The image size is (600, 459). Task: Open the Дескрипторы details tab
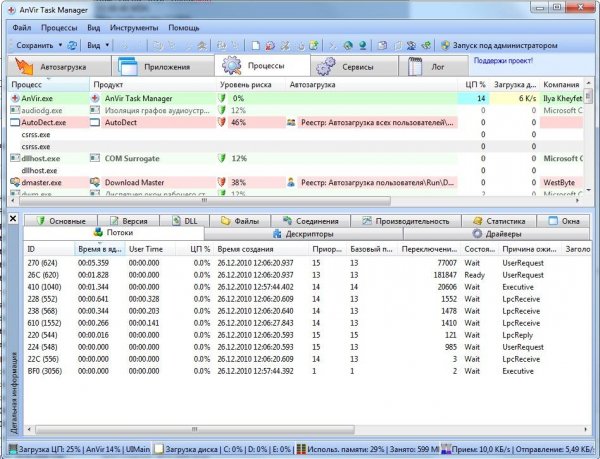tap(303, 234)
